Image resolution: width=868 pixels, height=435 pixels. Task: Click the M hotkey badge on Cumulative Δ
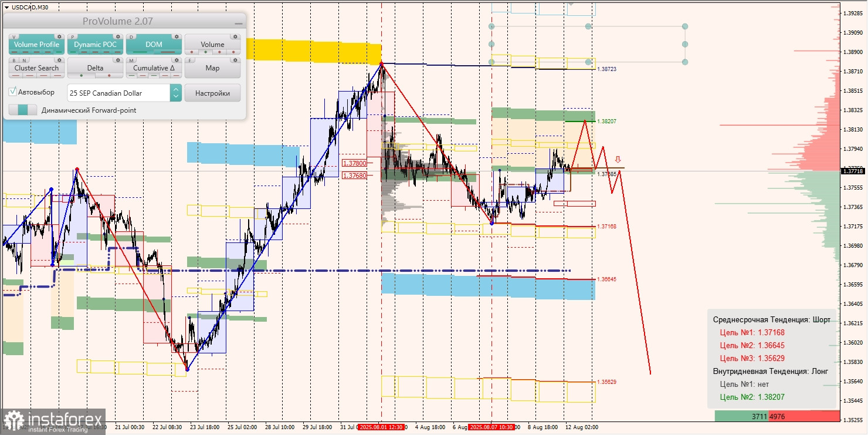click(x=131, y=60)
